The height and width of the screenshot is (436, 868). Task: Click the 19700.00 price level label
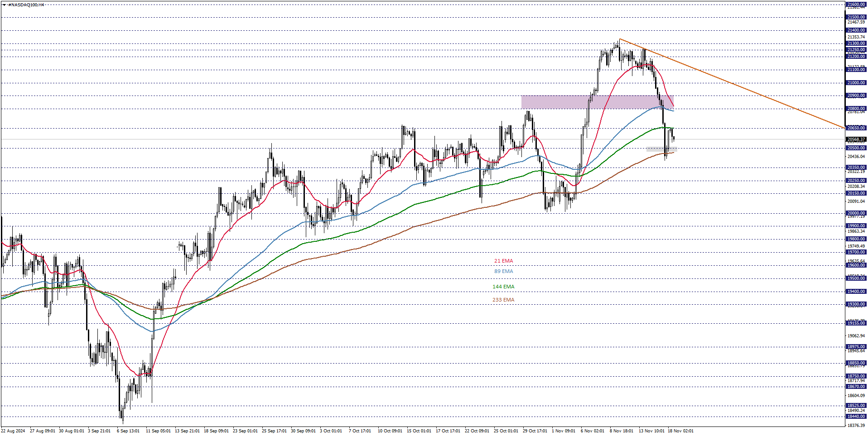[856, 252]
